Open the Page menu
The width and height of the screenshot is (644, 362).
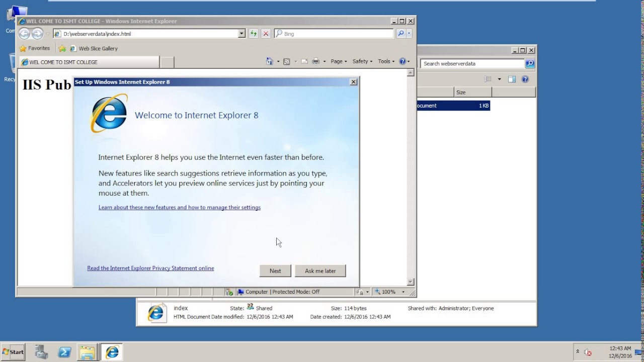point(339,61)
